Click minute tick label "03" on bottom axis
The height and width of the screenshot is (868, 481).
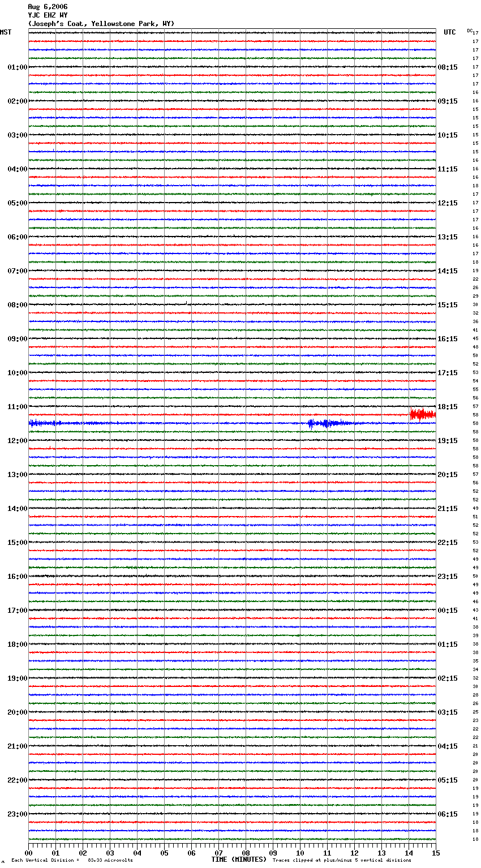[x=110, y=853]
